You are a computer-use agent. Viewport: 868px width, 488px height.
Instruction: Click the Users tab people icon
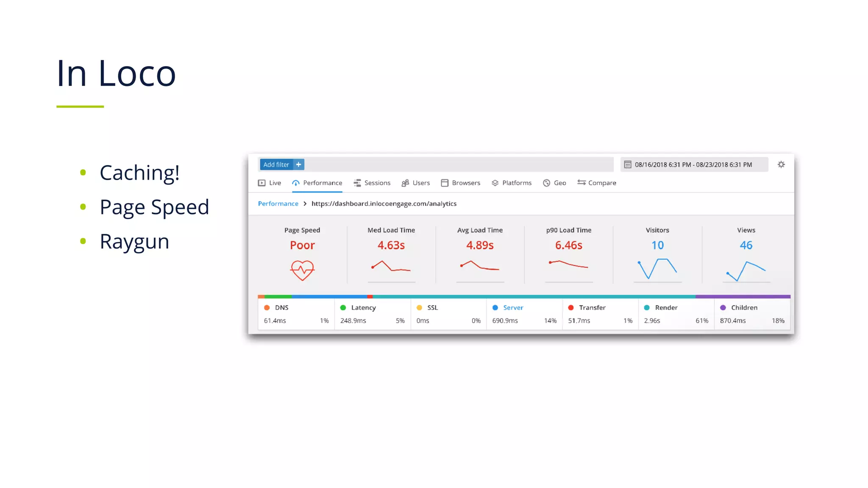405,183
